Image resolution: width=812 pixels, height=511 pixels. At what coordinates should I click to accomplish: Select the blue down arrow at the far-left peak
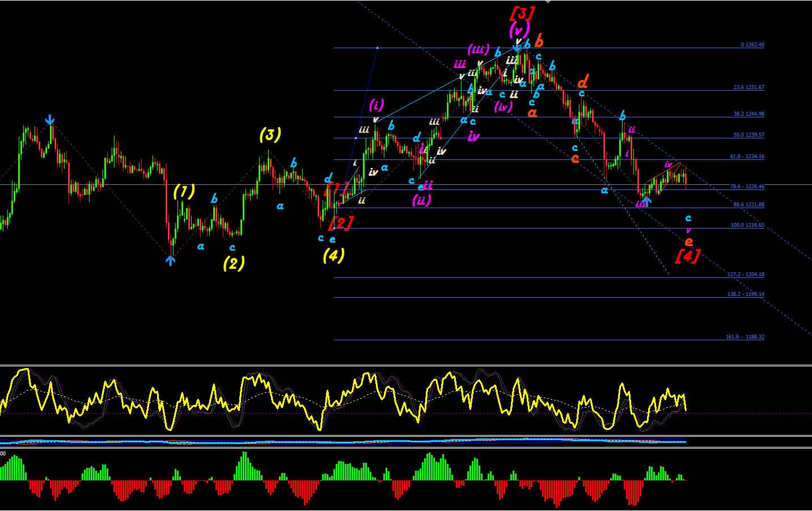[x=50, y=120]
